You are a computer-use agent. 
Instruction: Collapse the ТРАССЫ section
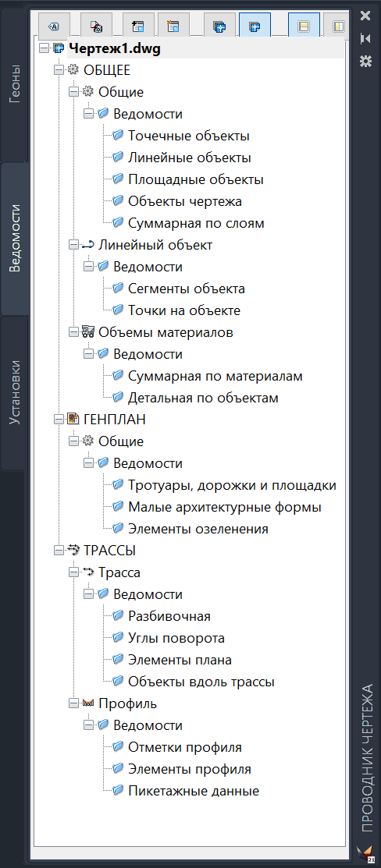(x=59, y=551)
